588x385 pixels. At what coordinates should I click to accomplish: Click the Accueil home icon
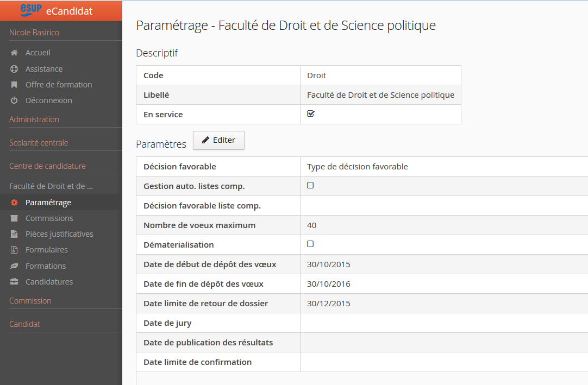(x=14, y=53)
